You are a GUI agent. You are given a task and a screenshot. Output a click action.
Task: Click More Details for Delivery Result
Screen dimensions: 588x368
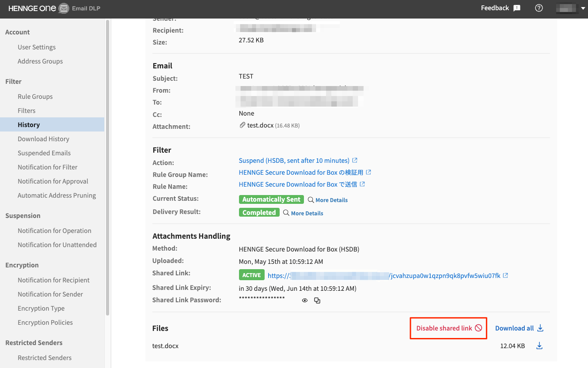[307, 213]
